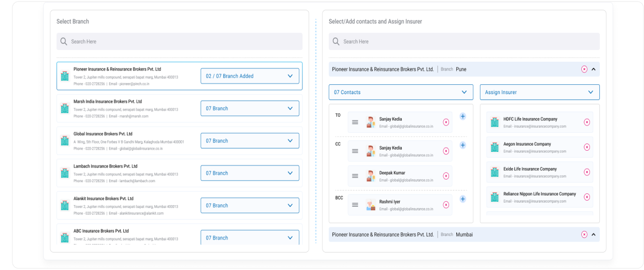This screenshot has height=270, width=644.
Task: Click the contacts and insurer search field
Action: [464, 41]
